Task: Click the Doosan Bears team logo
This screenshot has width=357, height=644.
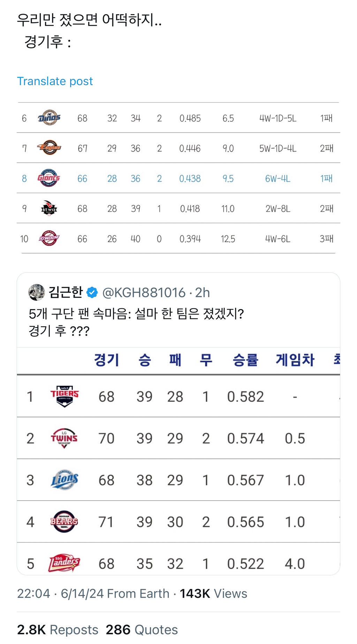Action: point(64,522)
